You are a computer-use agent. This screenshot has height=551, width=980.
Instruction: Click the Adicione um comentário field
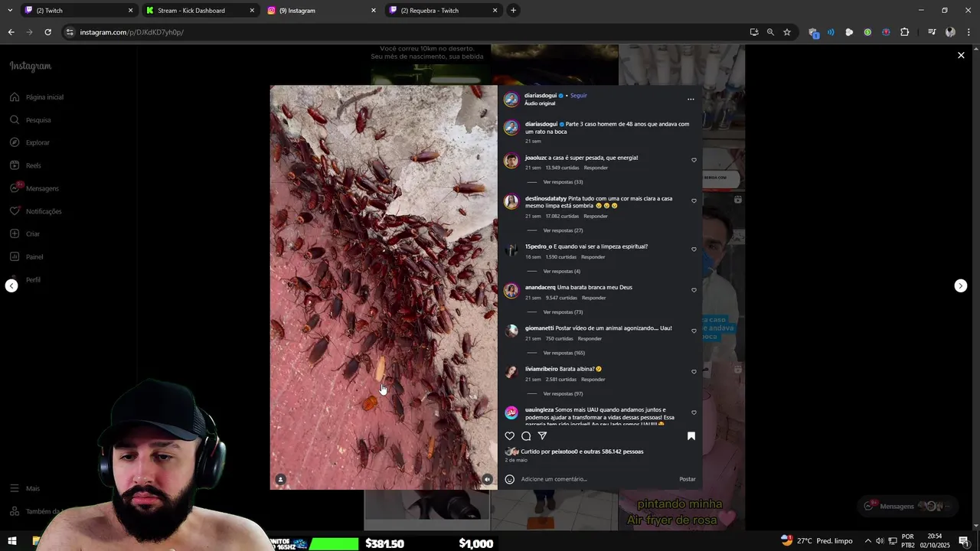pos(597,479)
